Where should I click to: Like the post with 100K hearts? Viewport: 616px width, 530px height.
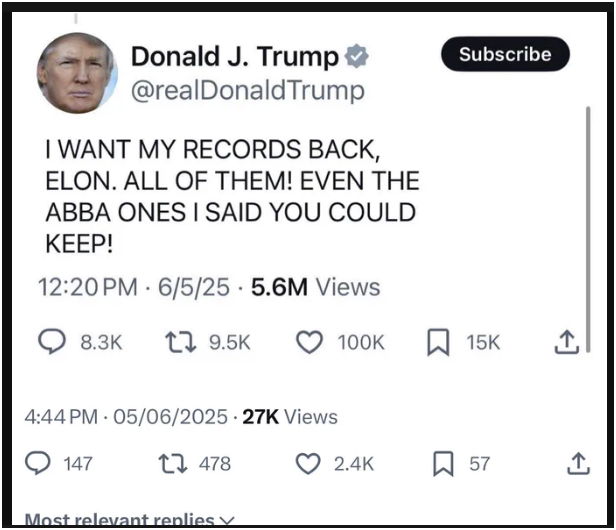pyautogui.click(x=309, y=342)
